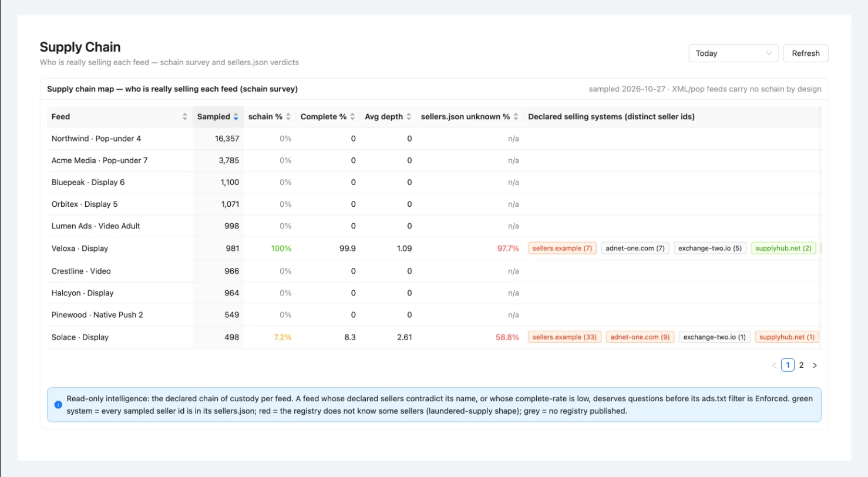Screen dimensions: 868x477
Task: Click sellers.example (7) tag in Veloxa row
Action: click(x=563, y=248)
